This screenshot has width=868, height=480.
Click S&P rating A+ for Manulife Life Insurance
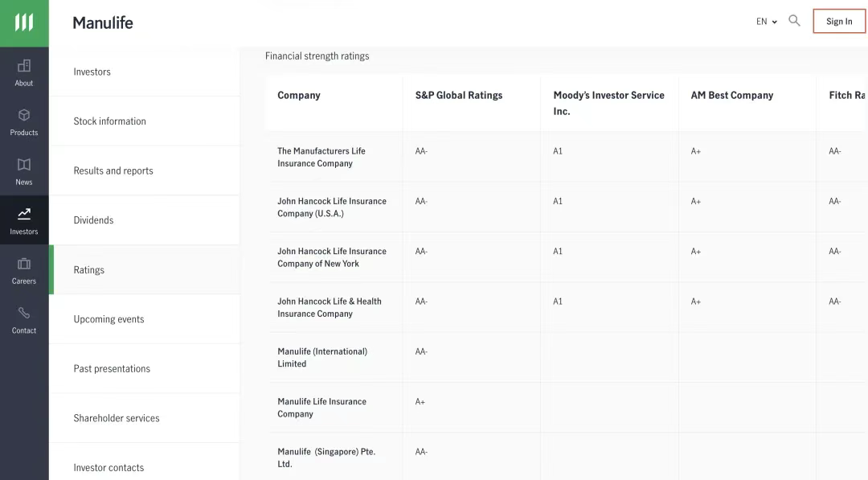pyautogui.click(x=420, y=402)
